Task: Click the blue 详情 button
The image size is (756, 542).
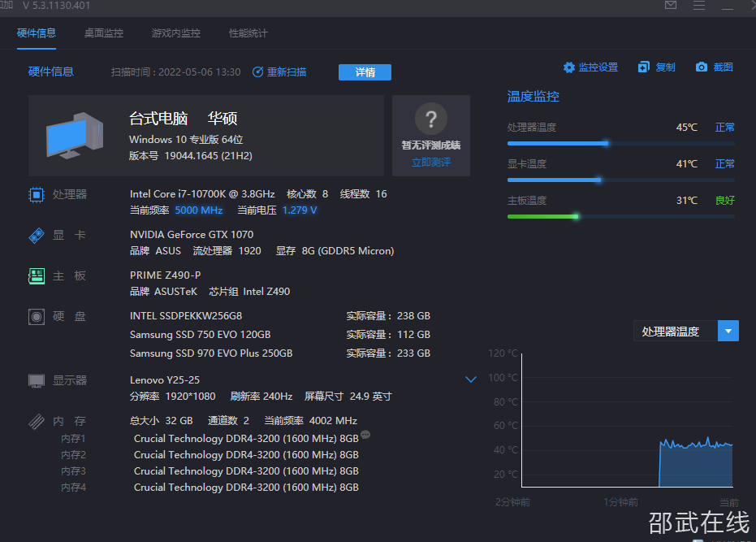Action: (365, 72)
